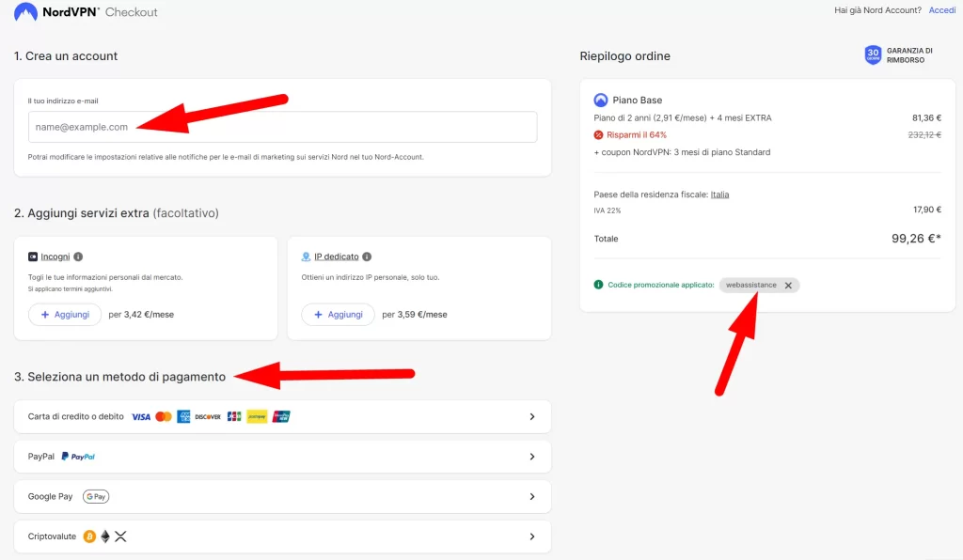Expand the Criptovalute payment option
This screenshot has height=560, width=963.
pyautogui.click(x=282, y=537)
